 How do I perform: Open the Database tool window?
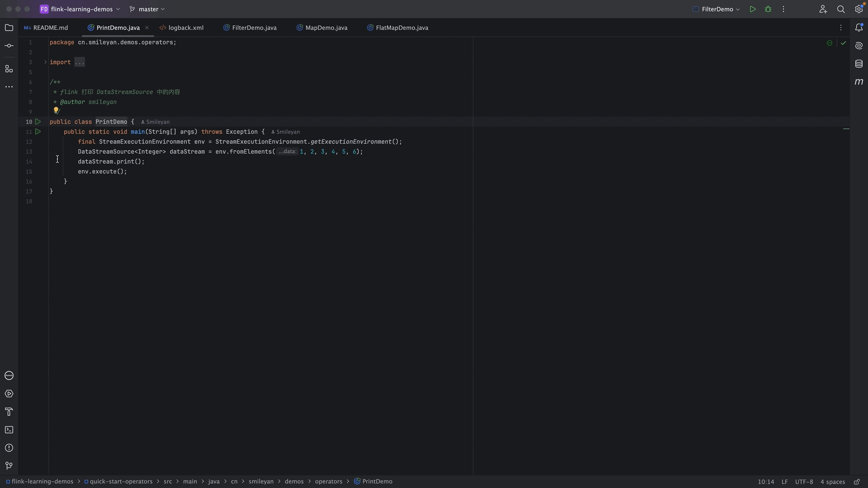click(859, 64)
